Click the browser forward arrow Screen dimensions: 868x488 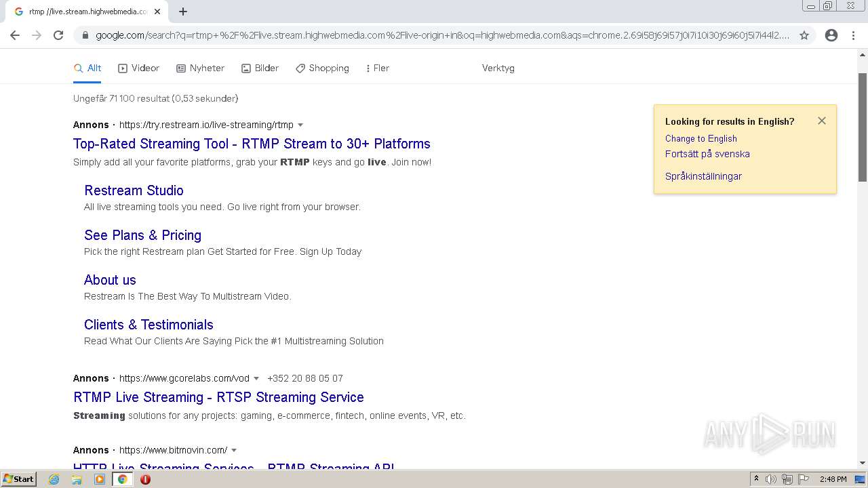point(37,35)
